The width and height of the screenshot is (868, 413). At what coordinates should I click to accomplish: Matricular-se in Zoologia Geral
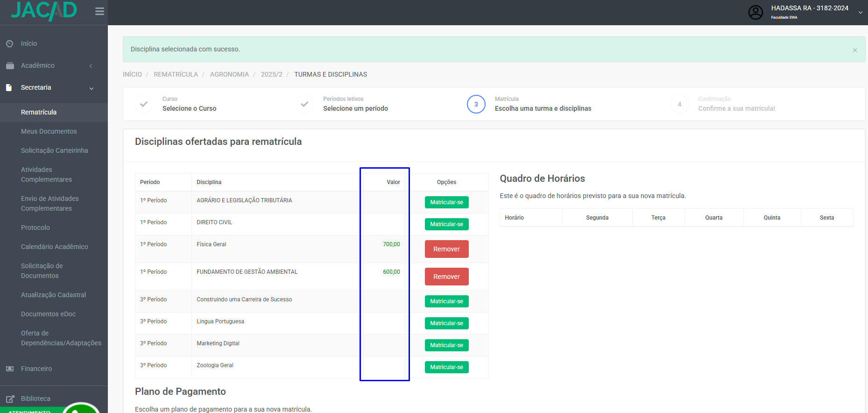[x=447, y=367]
